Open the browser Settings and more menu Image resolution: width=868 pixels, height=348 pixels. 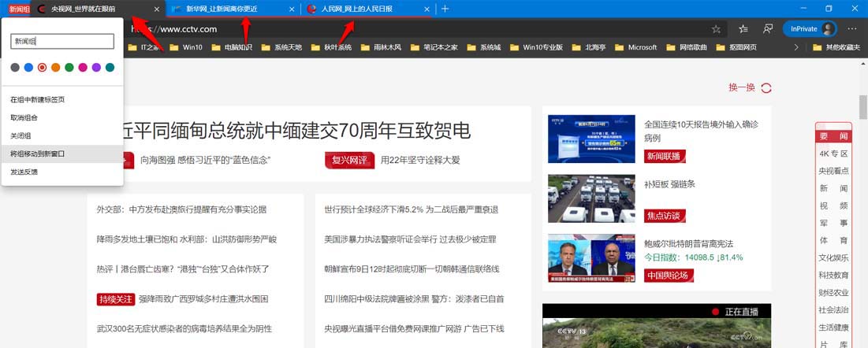pos(852,29)
